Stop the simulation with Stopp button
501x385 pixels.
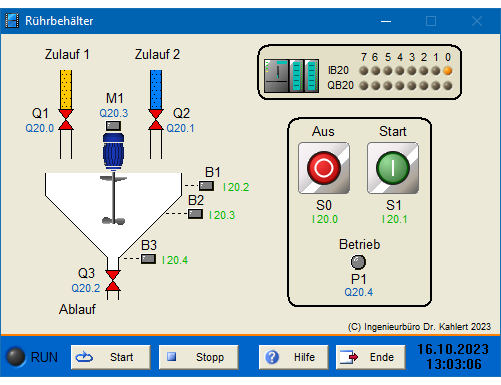coord(199,357)
